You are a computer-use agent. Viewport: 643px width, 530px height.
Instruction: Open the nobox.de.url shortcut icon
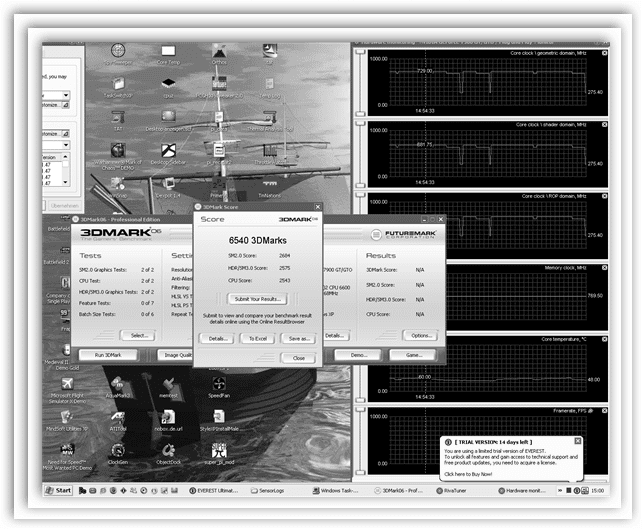point(168,421)
